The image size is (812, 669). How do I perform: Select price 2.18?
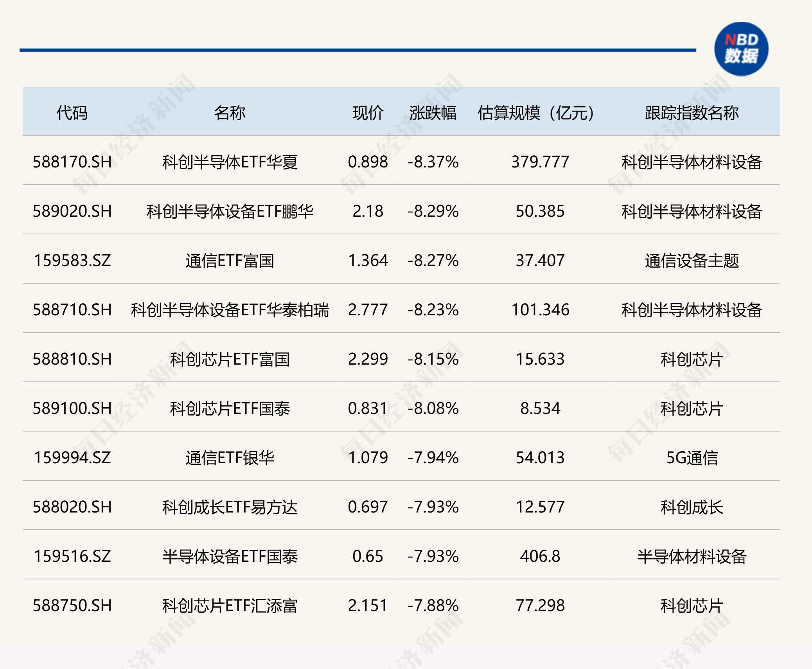point(368,211)
